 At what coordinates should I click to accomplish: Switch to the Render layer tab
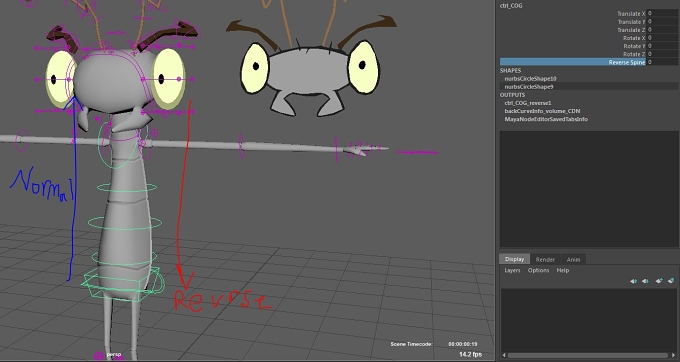coord(545,259)
